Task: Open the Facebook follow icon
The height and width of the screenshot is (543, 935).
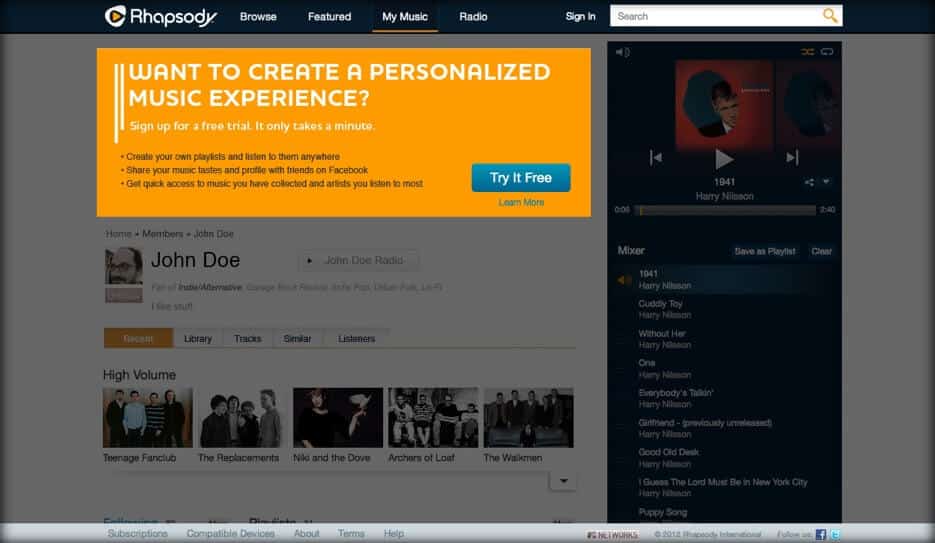Action: [x=821, y=534]
